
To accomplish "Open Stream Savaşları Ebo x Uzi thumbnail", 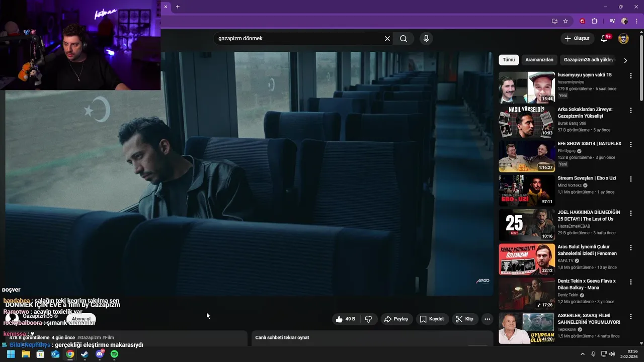I will click(527, 191).
